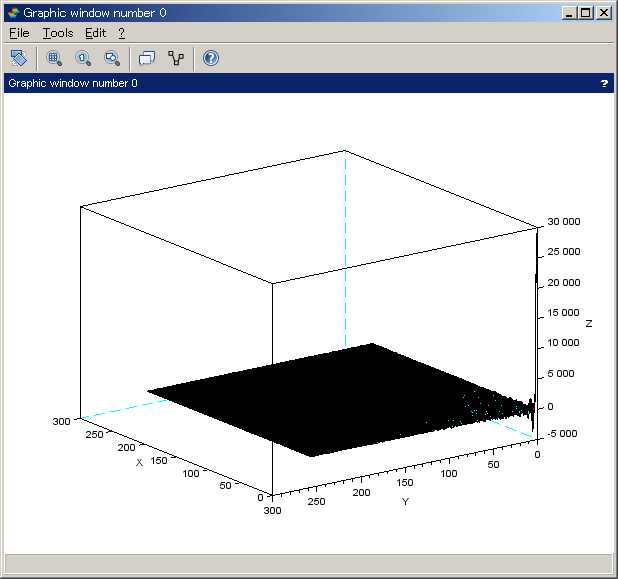
Task: Click Y-axis tick label 100
Action: (449, 473)
